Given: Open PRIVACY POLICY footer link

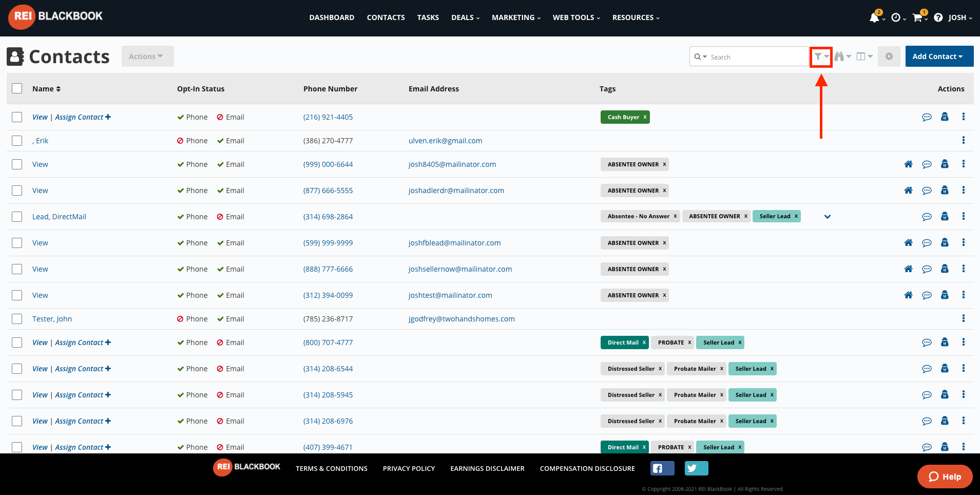Looking at the screenshot, I should pyautogui.click(x=409, y=468).
